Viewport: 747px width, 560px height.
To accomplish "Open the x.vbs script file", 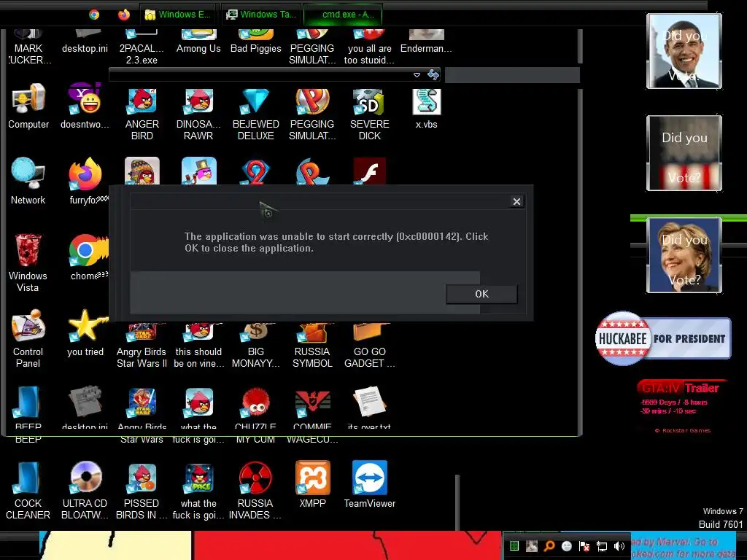I will 426,109.
